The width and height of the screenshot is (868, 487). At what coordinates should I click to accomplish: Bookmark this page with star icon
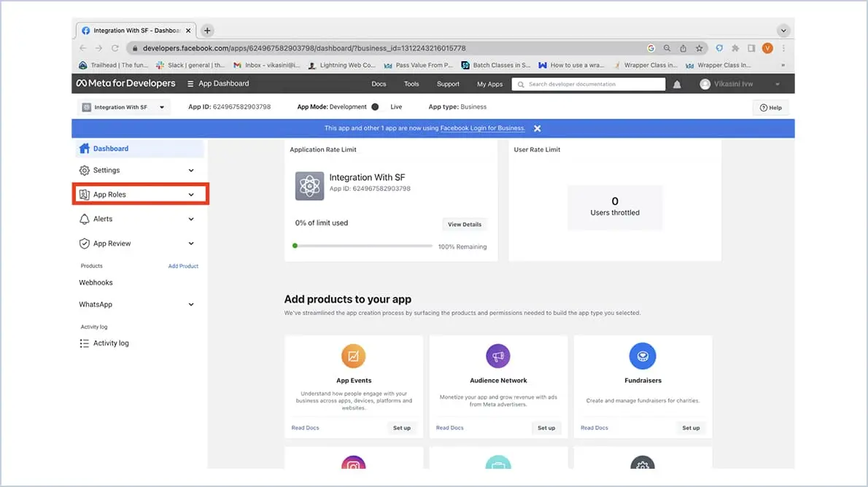(x=700, y=48)
